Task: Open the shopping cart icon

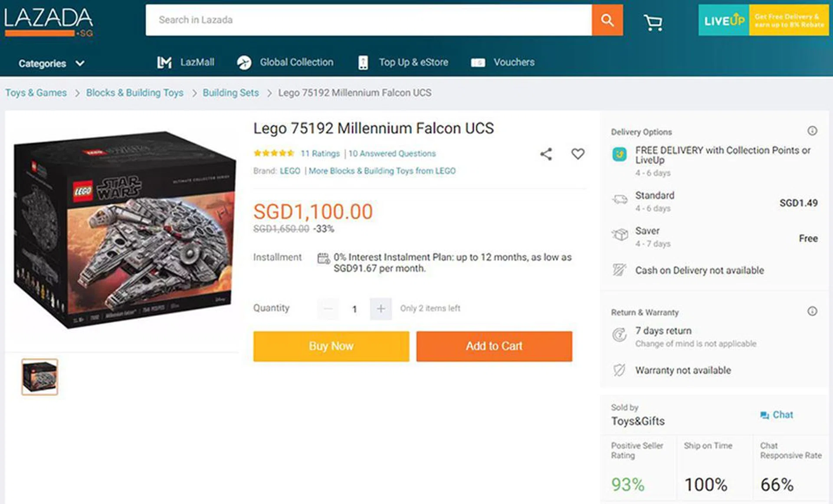Action: (653, 22)
